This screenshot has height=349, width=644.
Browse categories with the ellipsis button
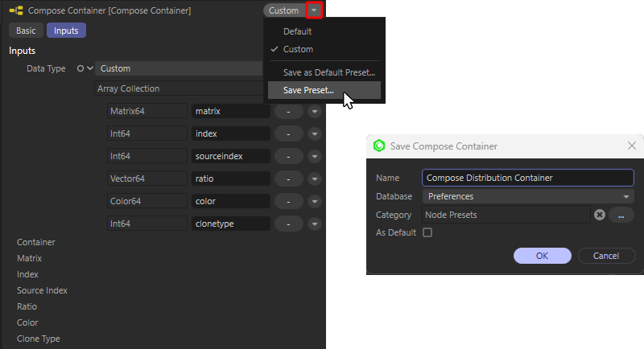[x=621, y=215]
